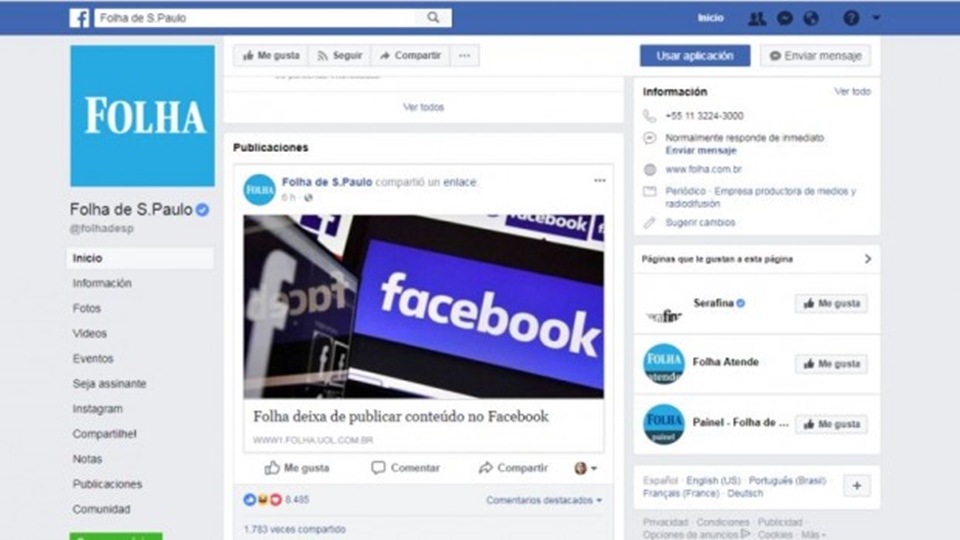The height and width of the screenshot is (540, 960).
Task: Like the Folha Atende page
Action: (831, 364)
